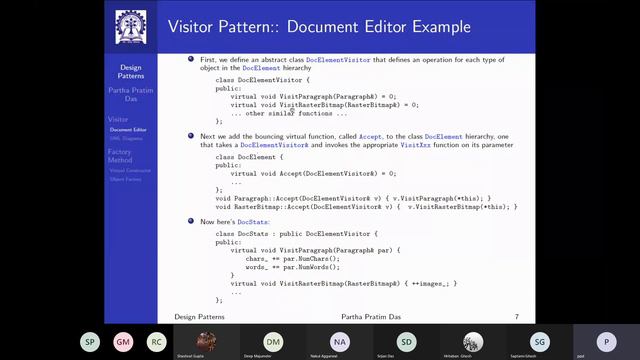Click the VisitParagraph(Paragraph&) = 0 declaration
The height and width of the screenshot is (360, 640).
(x=313, y=97)
